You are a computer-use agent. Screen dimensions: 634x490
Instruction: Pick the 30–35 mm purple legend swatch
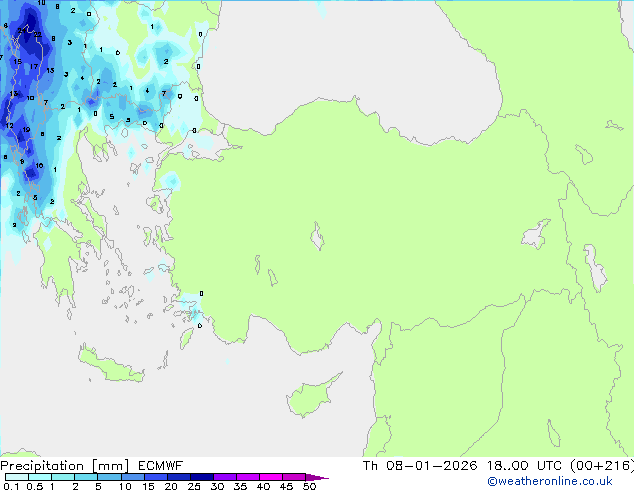point(224,477)
